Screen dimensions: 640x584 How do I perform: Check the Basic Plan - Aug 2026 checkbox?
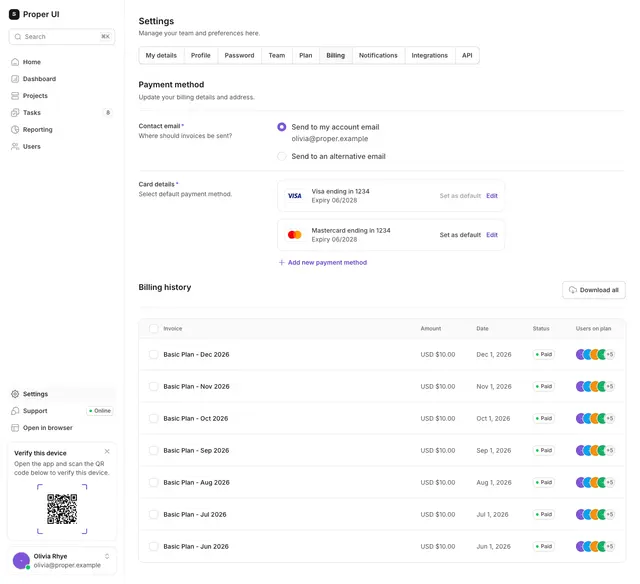coord(153,482)
